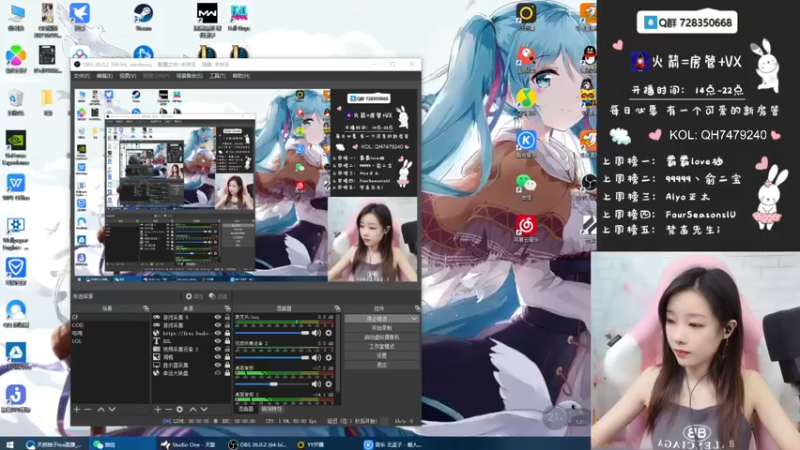This screenshot has width=800, height=450.
Task: Open the 滤镜 filters button above docks
Action: 218,296
